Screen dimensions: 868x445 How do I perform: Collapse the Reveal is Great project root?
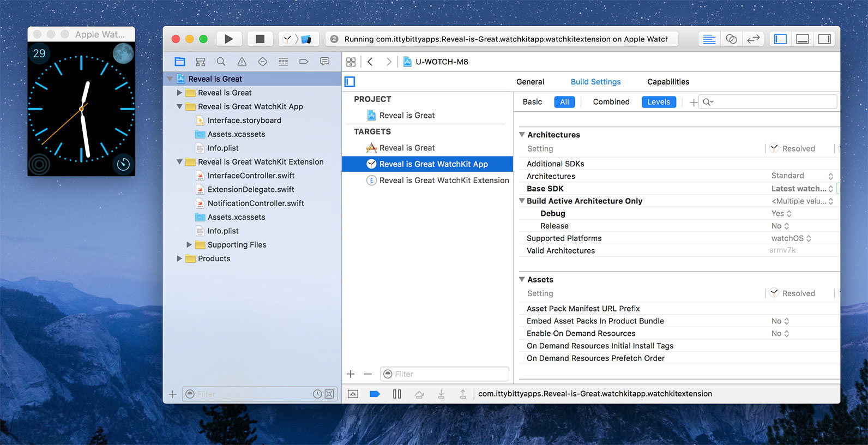click(x=170, y=79)
